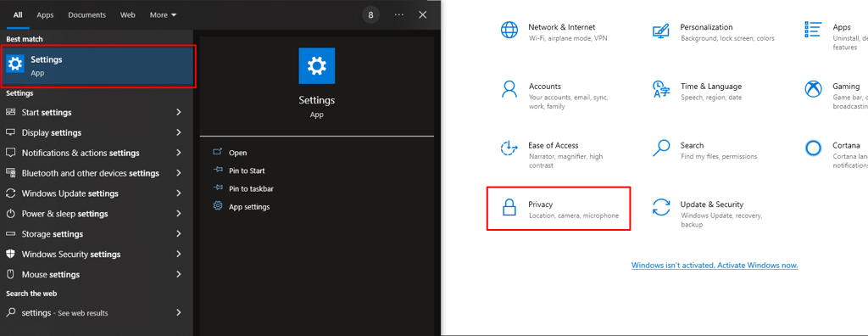
Task: Expand Windows Update settings chevron
Action: (x=178, y=193)
